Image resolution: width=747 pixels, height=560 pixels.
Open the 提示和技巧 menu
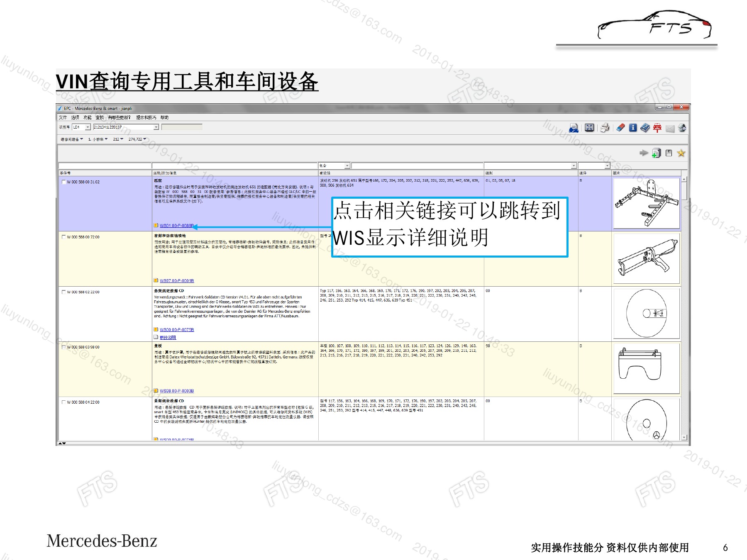146,117
